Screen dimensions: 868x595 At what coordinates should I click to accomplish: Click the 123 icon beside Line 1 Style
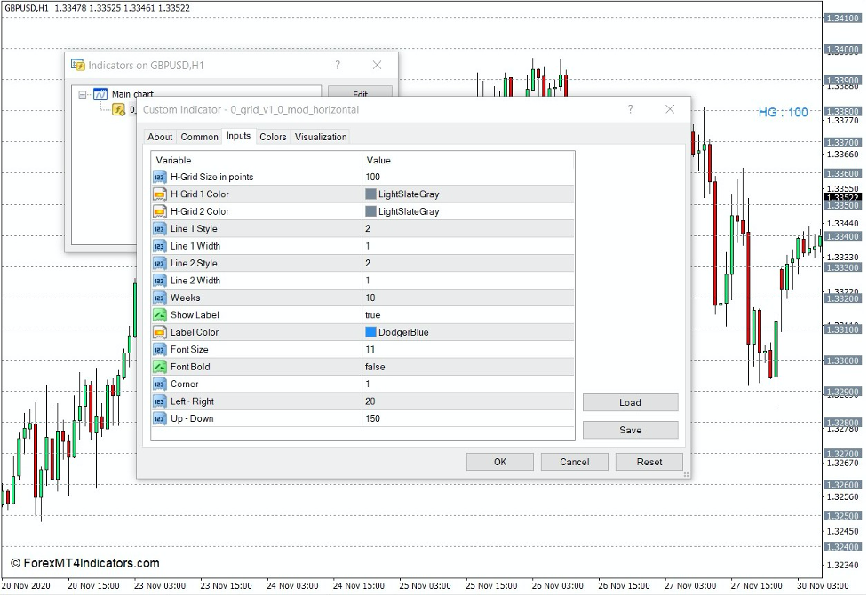click(x=161, y=228)
